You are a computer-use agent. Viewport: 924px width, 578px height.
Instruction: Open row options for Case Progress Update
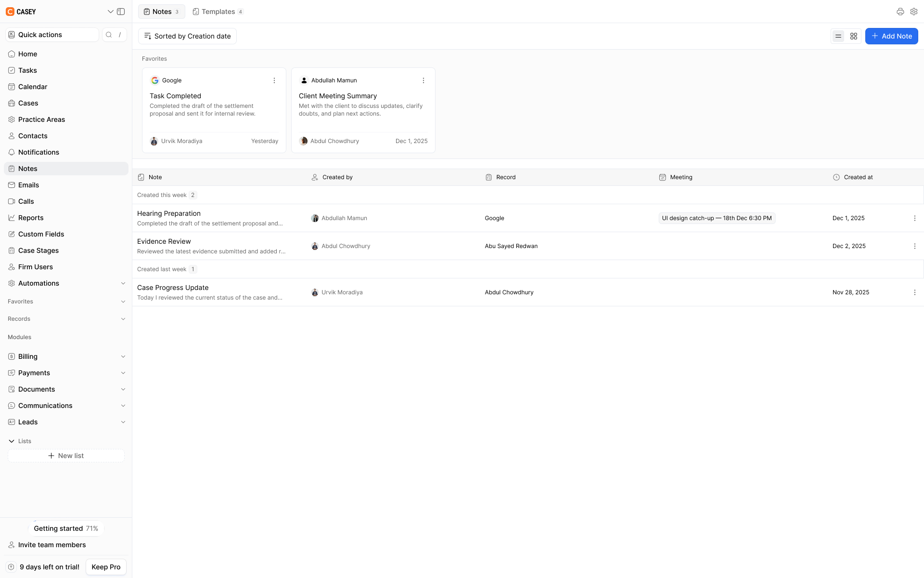pos(914,292)
